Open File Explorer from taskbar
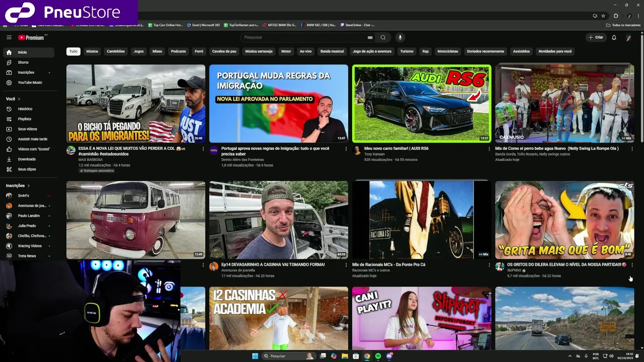 point(345,356)
